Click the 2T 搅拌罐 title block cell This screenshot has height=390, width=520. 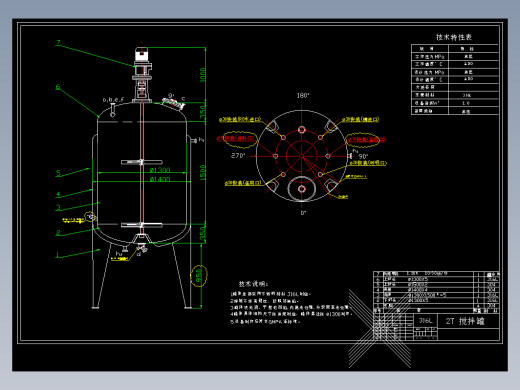(465, 321)
